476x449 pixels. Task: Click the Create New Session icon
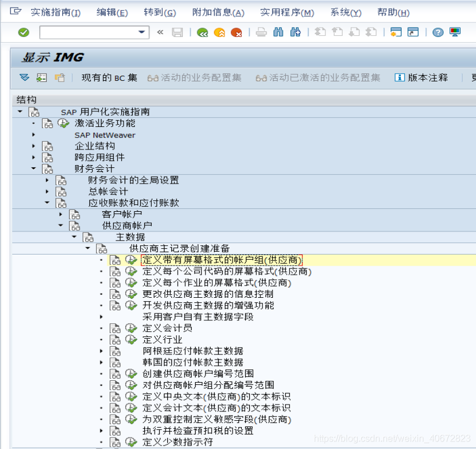click(396, 32)
